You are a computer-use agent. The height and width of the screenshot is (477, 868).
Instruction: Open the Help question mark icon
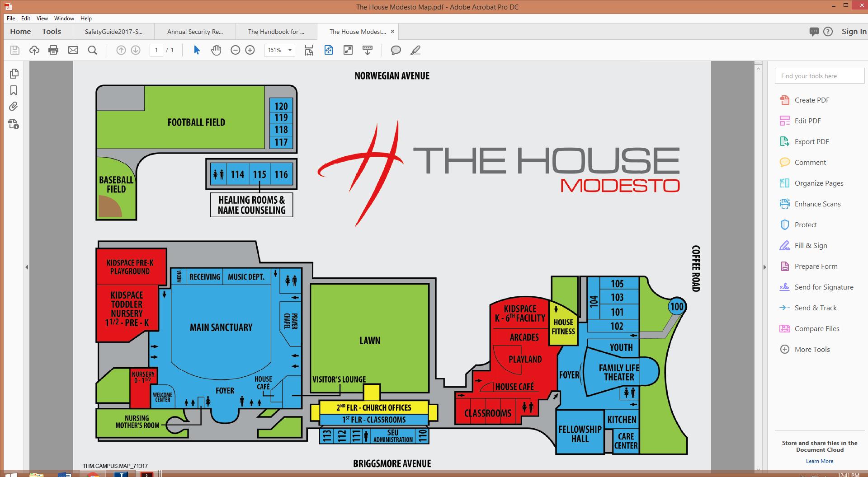828,32
